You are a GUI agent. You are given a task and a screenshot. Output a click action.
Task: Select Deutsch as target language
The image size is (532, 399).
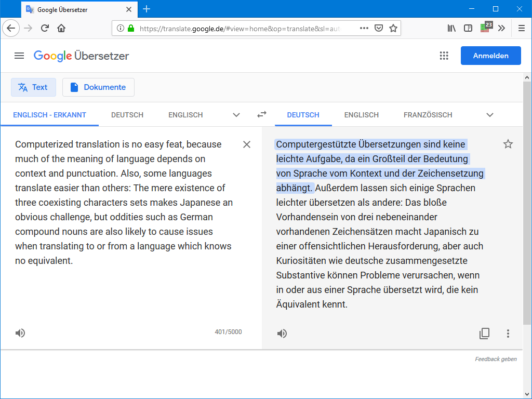[303, 115]
